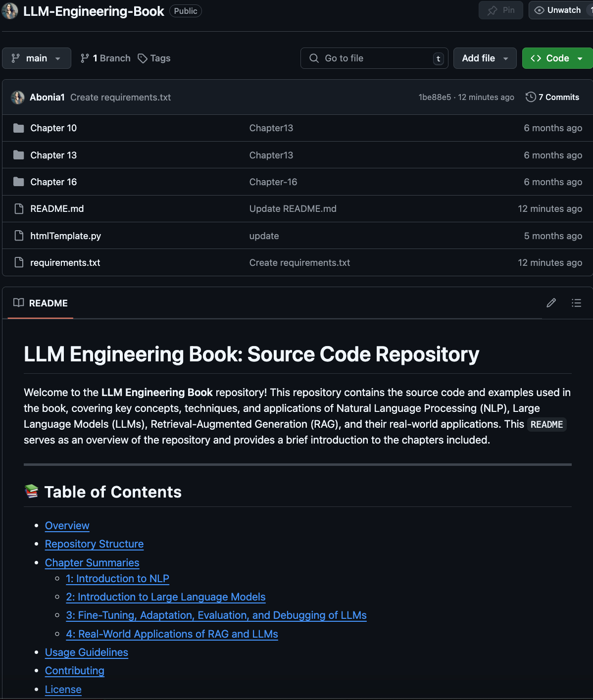Click the Tags icon link
This screenshot has width=593, height=700.
(143, 58)
